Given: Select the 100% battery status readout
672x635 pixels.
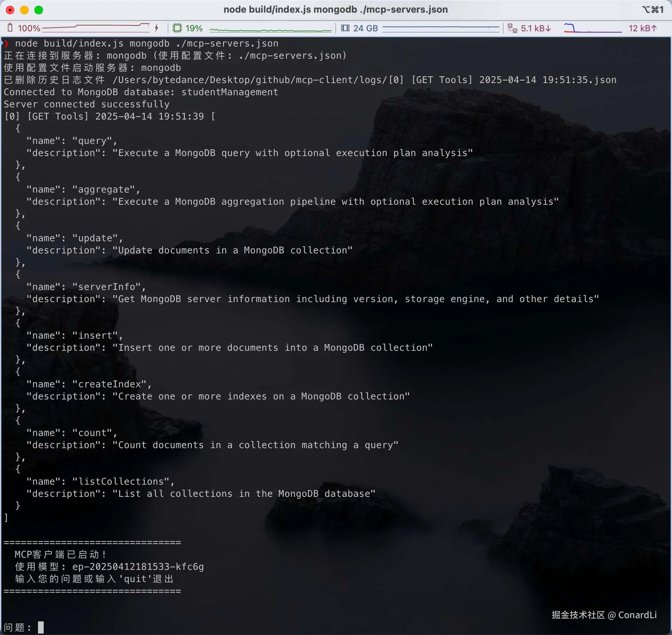Looking at the screenshot, I should click(x=29, y=28).
